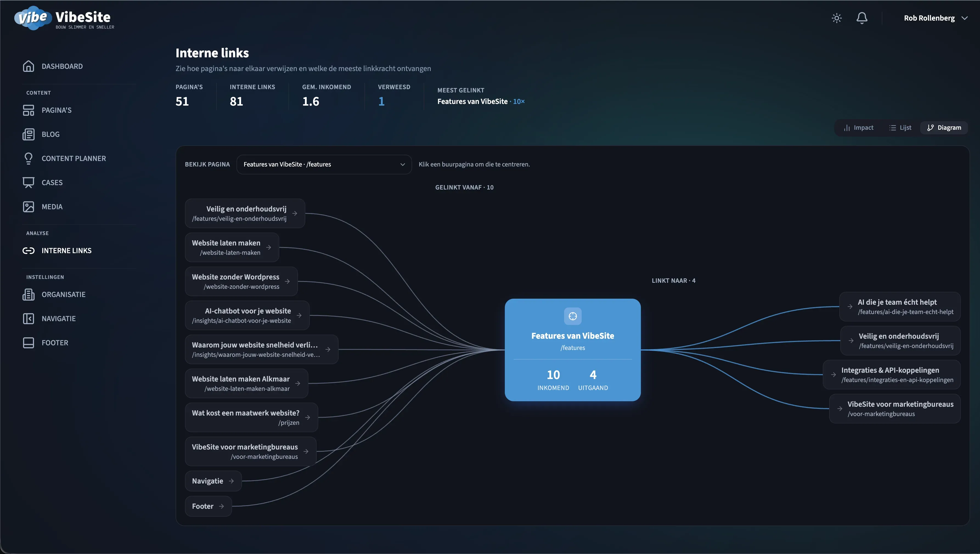Click the Verweesd count 1
This screenshot has width=980, height=554.
[x=381, y=101]
